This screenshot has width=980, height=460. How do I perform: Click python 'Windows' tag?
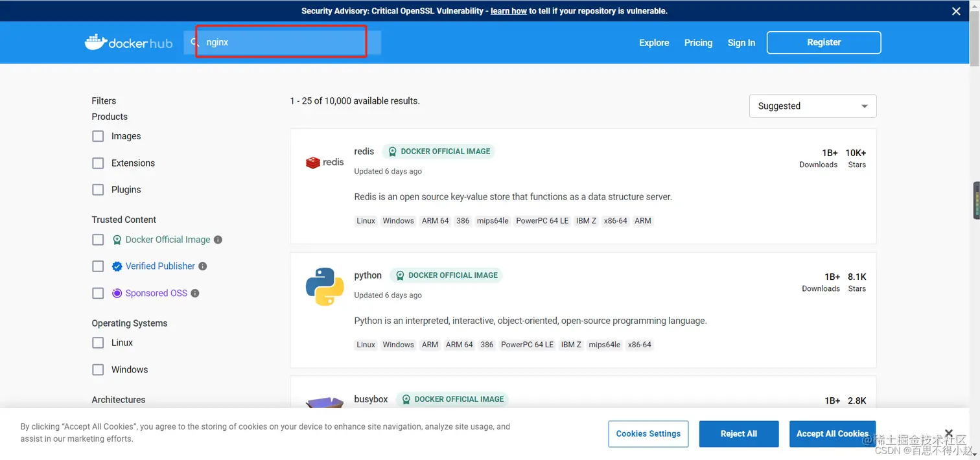point(398,345)
